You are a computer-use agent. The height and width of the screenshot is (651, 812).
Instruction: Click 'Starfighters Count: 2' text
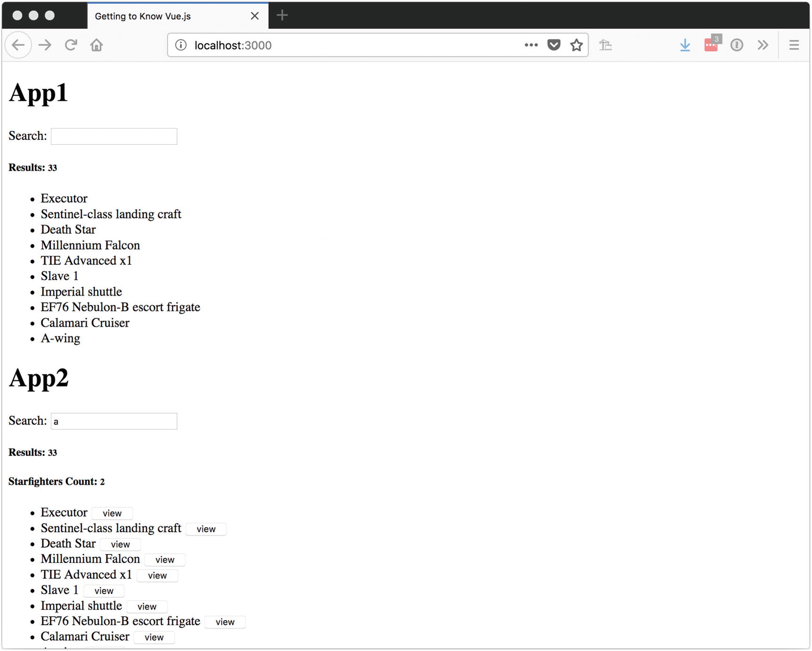coord(56,482)
